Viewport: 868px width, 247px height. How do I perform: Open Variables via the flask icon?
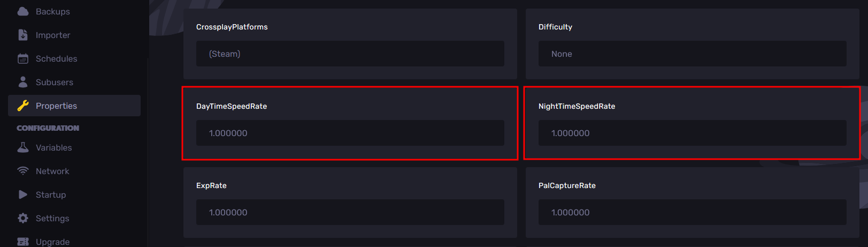[23, 147]
